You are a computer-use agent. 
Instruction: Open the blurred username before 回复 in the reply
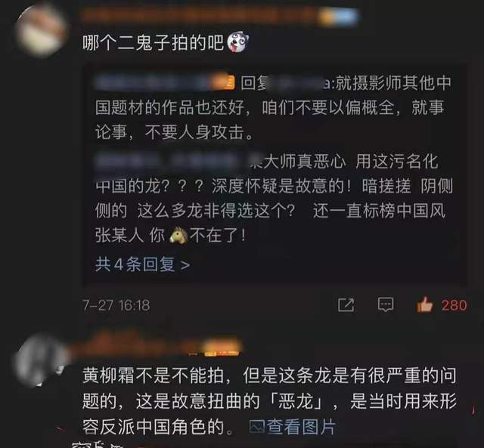click(x=153, y=82)
